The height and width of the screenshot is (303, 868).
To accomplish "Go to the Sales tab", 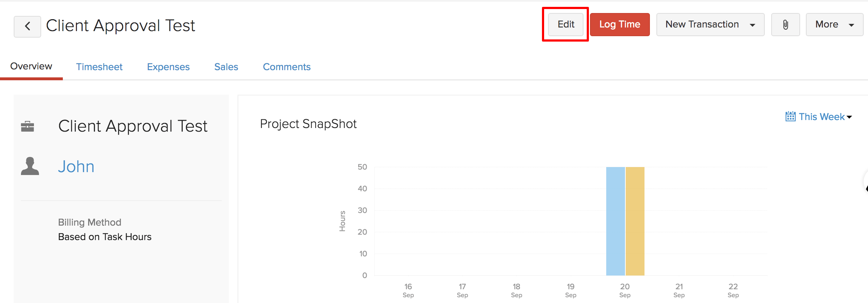I will pyautogui.click(x=226, y=67).
